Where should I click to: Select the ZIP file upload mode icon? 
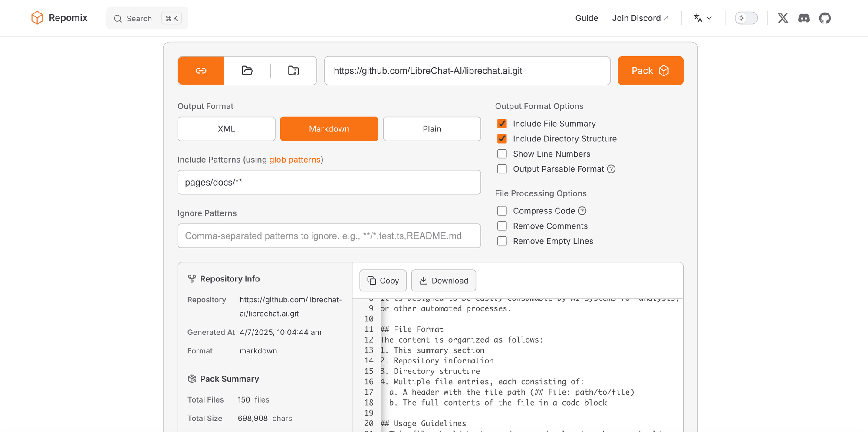pyautogui.click(x=293, y=71)
